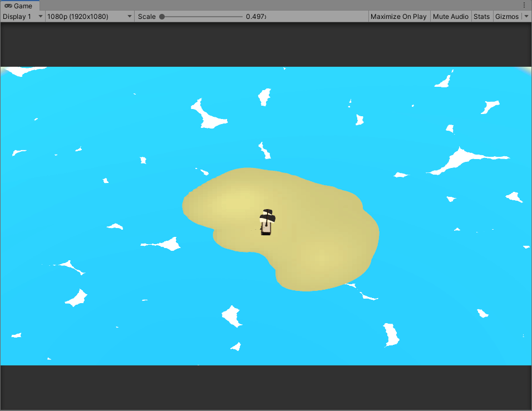Screen dimensions: 532x411
Task: Click the ship on the island
Action: pos(267,222)
